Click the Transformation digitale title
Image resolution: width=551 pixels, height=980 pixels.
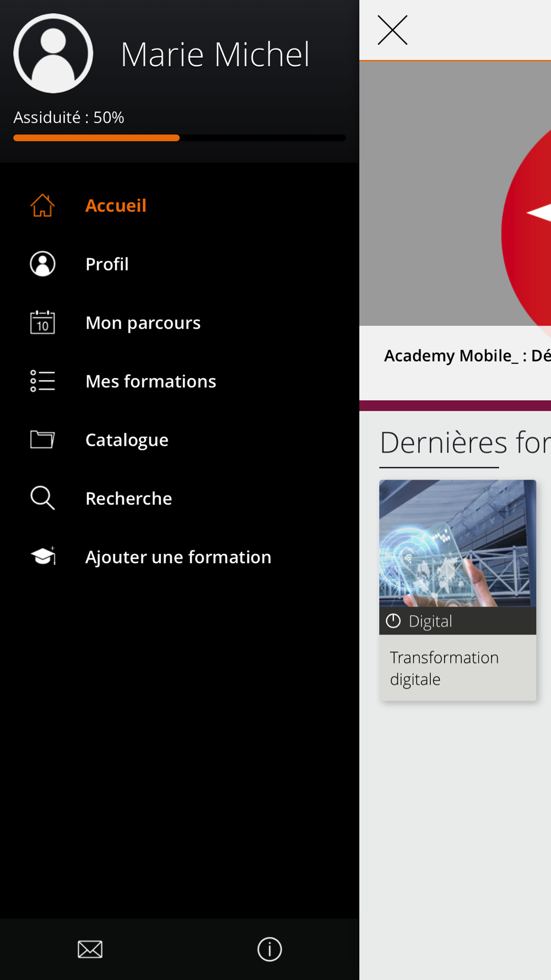(444, 668)
